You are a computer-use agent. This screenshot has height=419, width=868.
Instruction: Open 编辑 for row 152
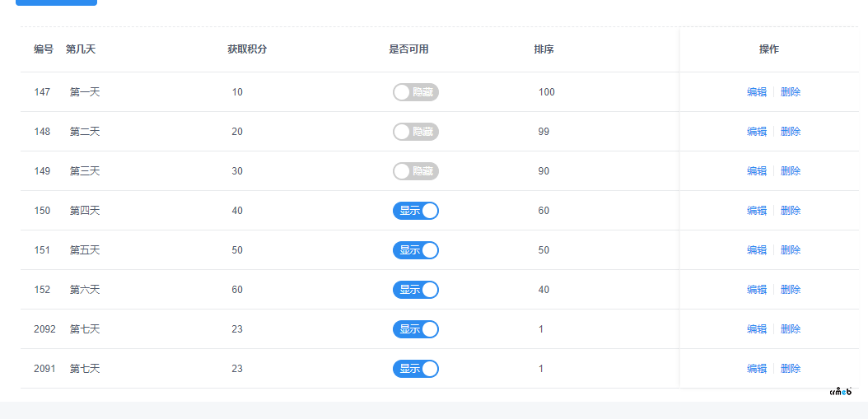[757, 290]
